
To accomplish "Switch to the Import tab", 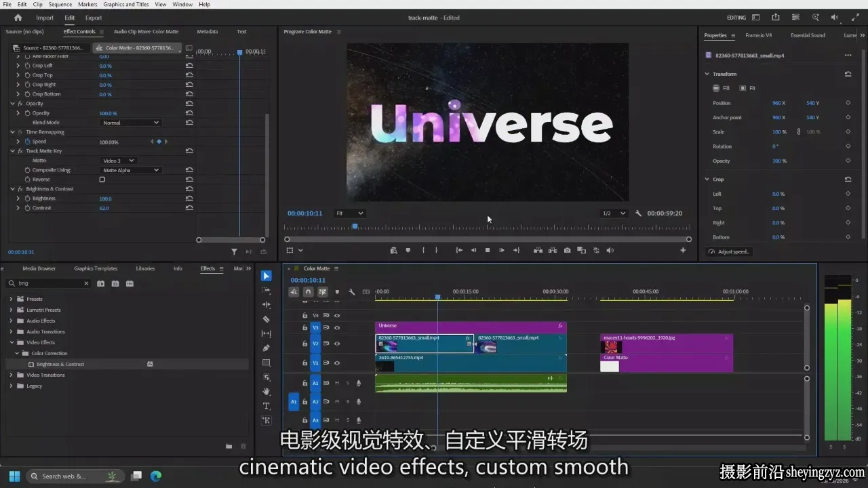I will [x=45, y=18].
